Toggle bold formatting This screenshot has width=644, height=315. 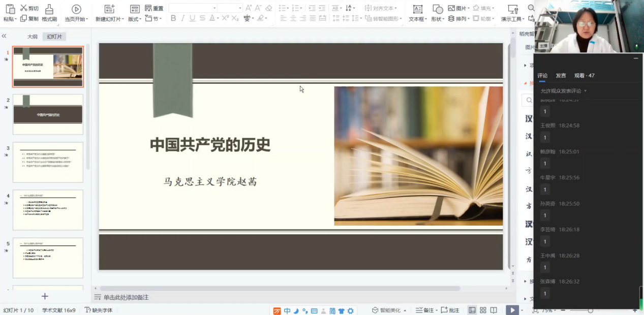click(173, 18)
